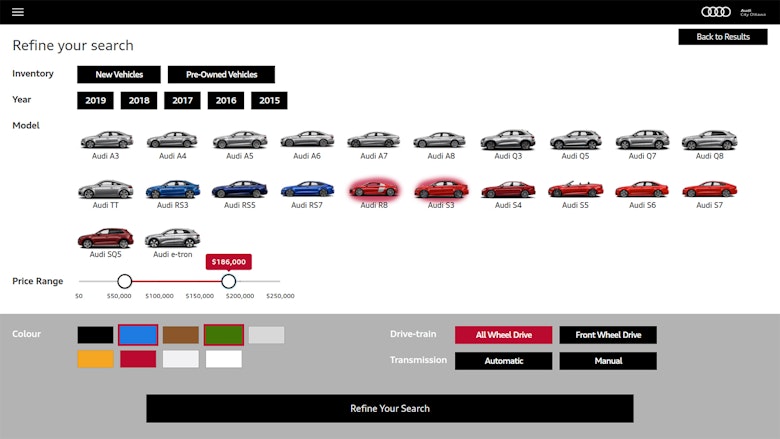780x439 pixels.
Task: Toggle Pre-Owned Vehicles inventory filter
Action: [x=221, y=74]
